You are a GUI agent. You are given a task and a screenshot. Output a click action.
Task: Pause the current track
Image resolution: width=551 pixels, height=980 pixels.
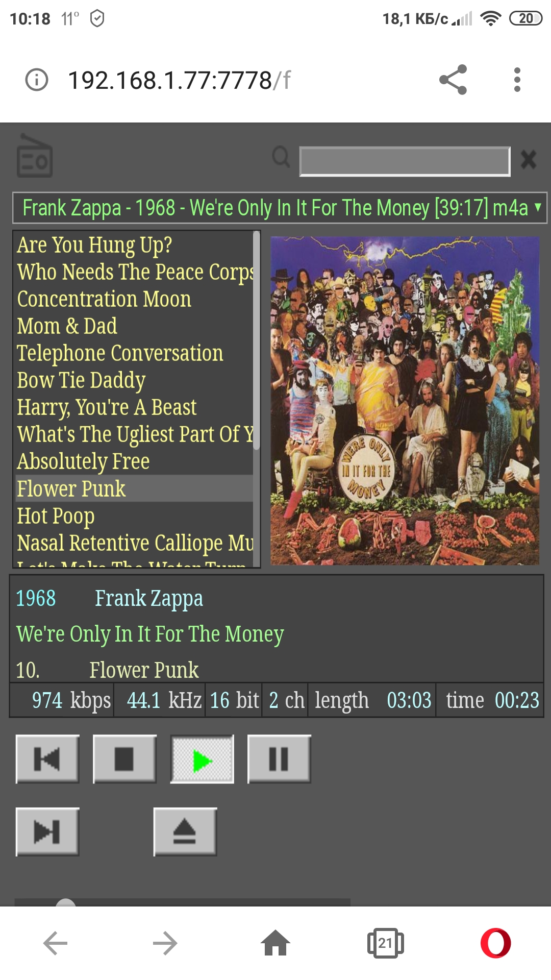tap(279, 759)
